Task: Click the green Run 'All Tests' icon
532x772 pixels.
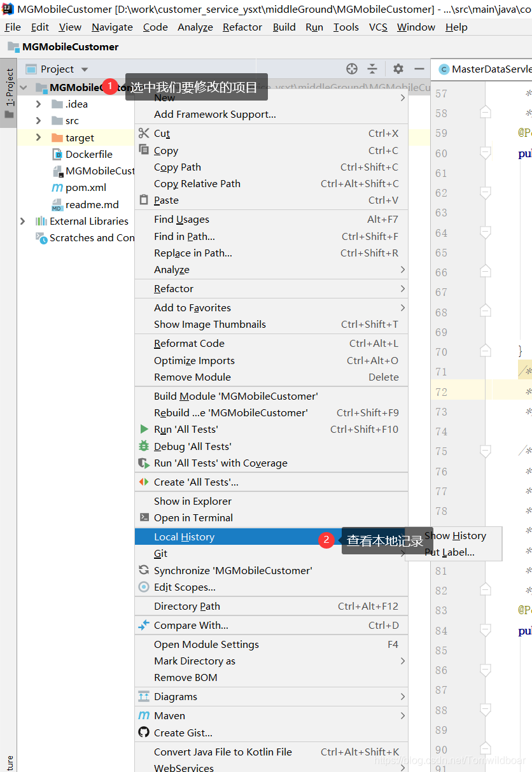Action: point(144,429)
